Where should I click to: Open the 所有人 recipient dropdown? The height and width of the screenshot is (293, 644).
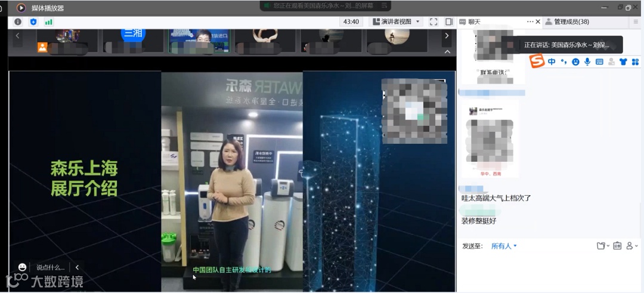coord(504,246)
